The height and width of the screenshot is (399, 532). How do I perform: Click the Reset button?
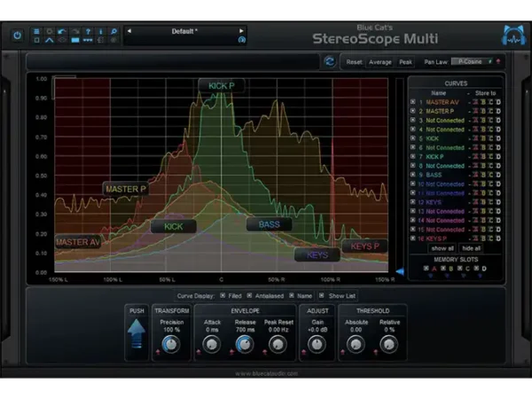(x=354, y=62)
